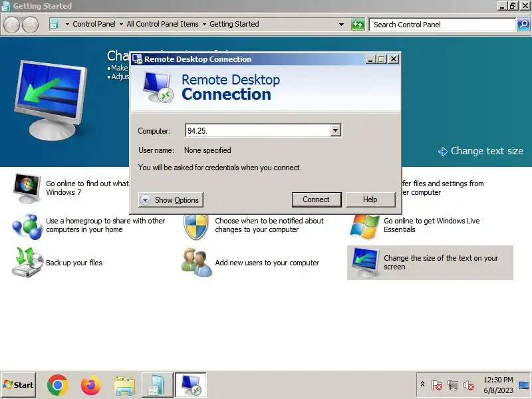Open Choose when to be notified link
Screen dimensions: 532x399
tap(269, 225)
